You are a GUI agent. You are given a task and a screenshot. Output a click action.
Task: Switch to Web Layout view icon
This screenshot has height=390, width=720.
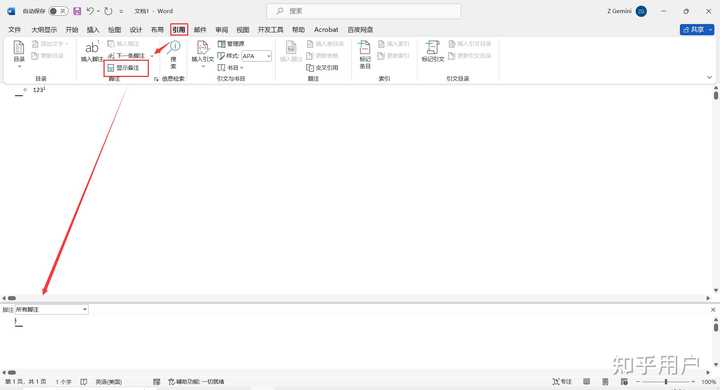coord(624,381)
